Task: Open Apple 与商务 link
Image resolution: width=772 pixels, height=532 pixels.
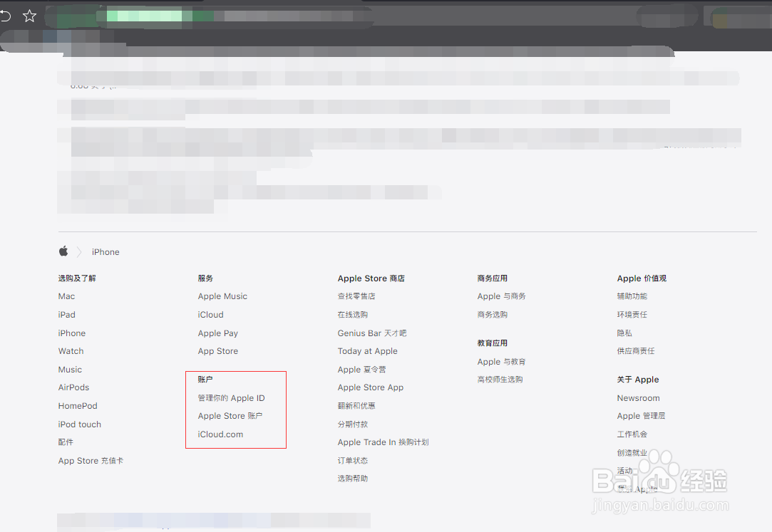Action: pos(502,296)
